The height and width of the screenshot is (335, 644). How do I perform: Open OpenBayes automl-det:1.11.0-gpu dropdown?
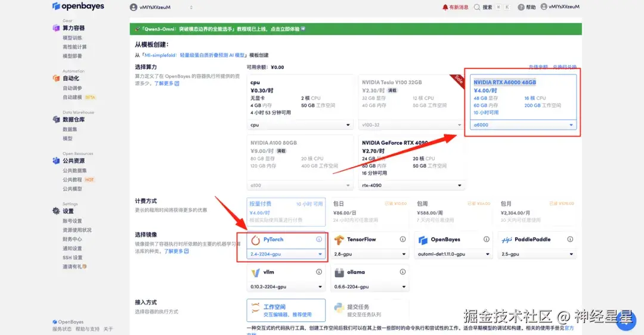(x=453, y=254)
